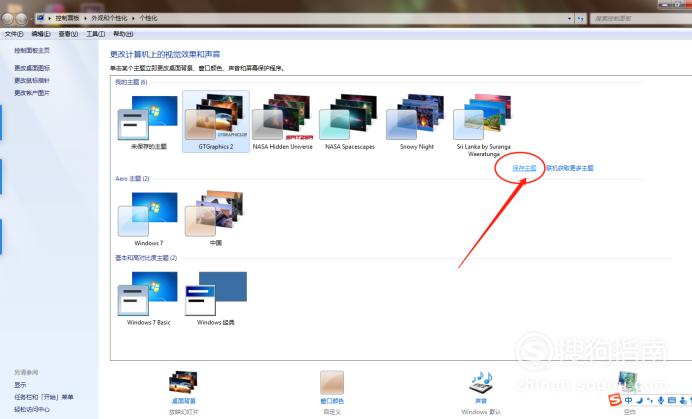
Task: Go to 控制面板主页 in sidebar
Action: (32, 51)
